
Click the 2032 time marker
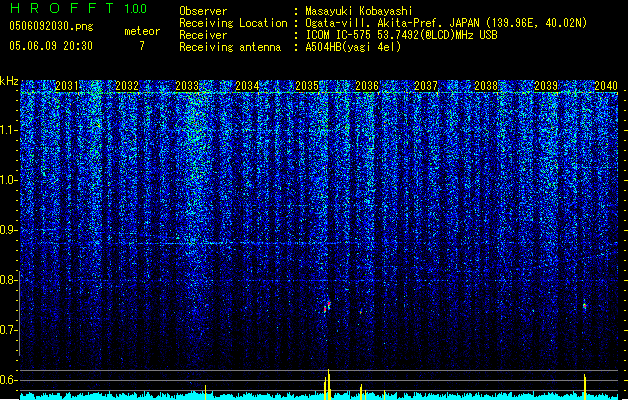tap(127, 85)
